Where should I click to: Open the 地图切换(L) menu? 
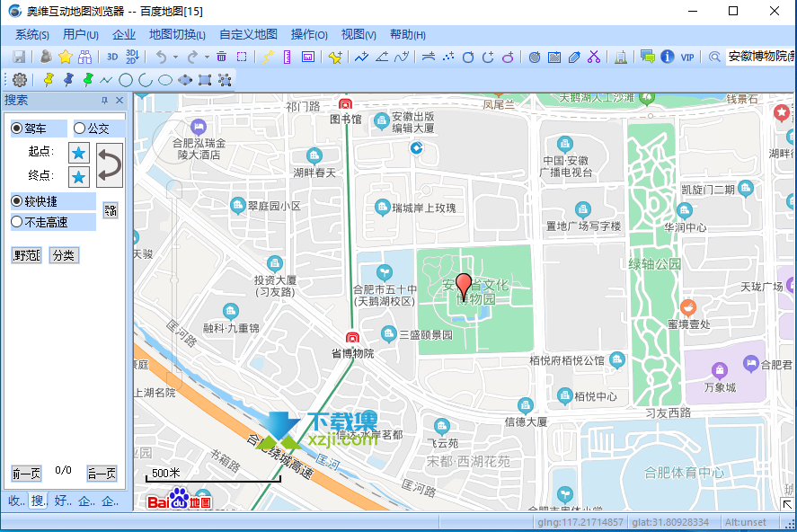(177, 34)
